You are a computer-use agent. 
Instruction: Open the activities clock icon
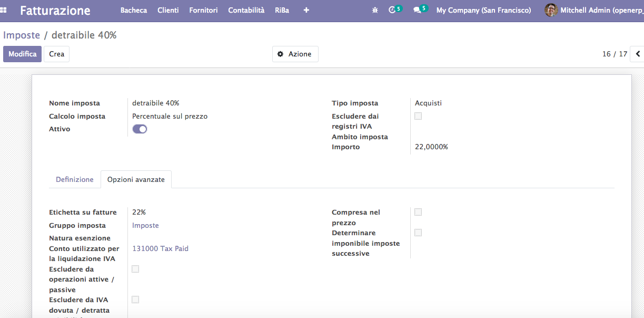pyautogui.click(x=392, y=10)
